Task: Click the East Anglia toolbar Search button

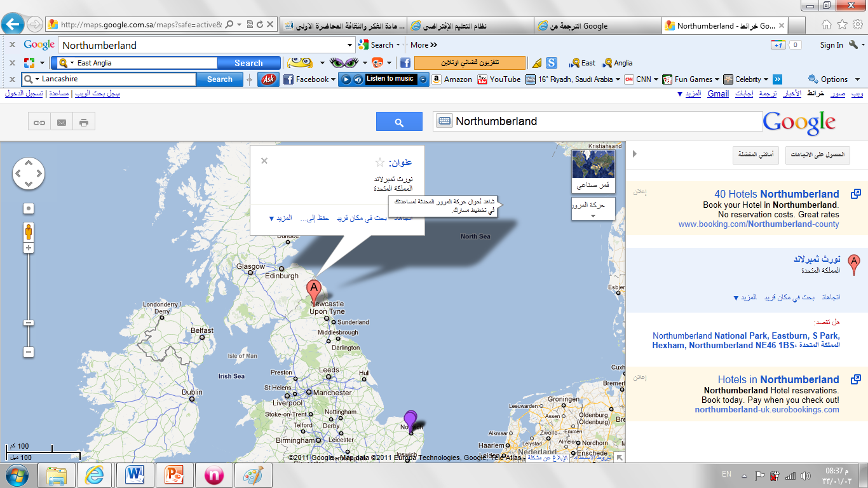Action: 248,63
